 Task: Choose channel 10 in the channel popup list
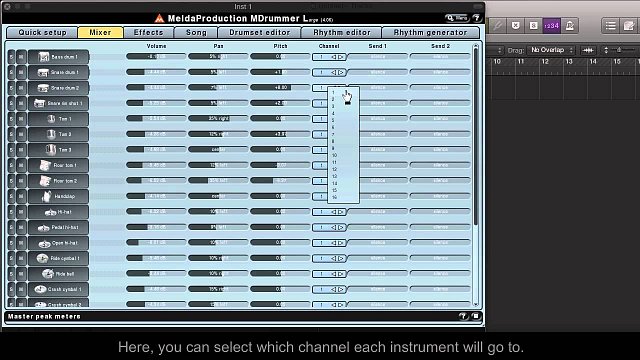pyautogui.click(x=343, y=156)
